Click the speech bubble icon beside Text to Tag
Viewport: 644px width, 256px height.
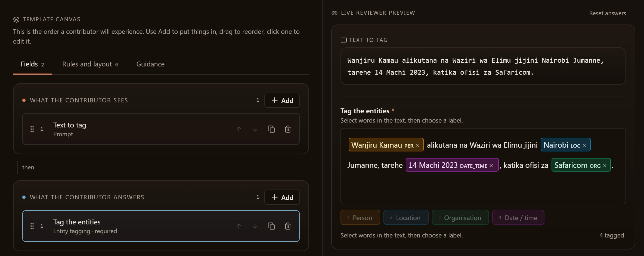(x=344, y=40)
